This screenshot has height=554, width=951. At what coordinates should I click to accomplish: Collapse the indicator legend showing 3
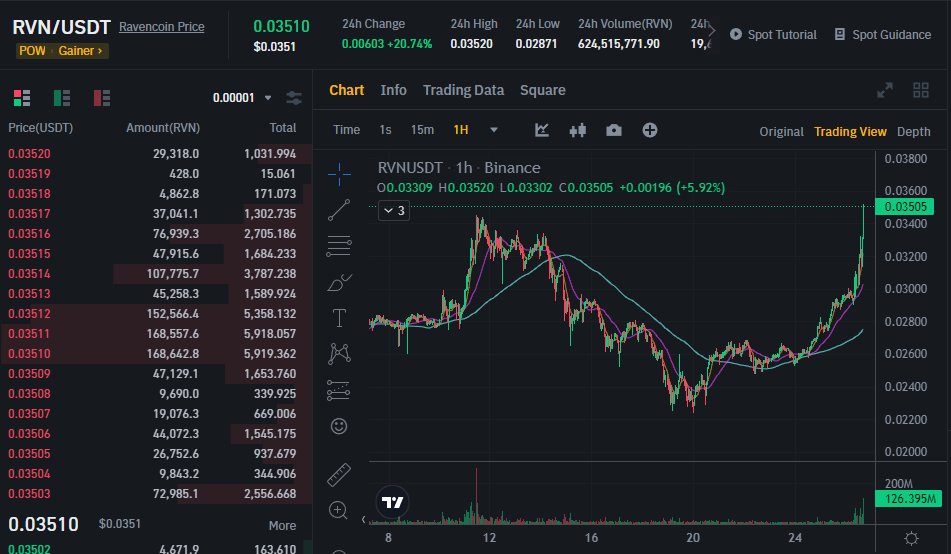[x=394, y=211]
